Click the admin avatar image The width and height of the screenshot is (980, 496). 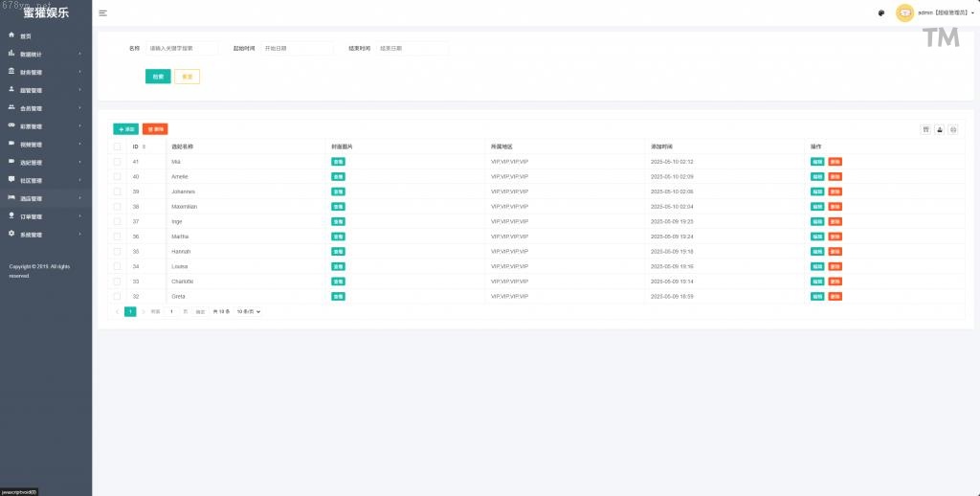click(904, 13)
